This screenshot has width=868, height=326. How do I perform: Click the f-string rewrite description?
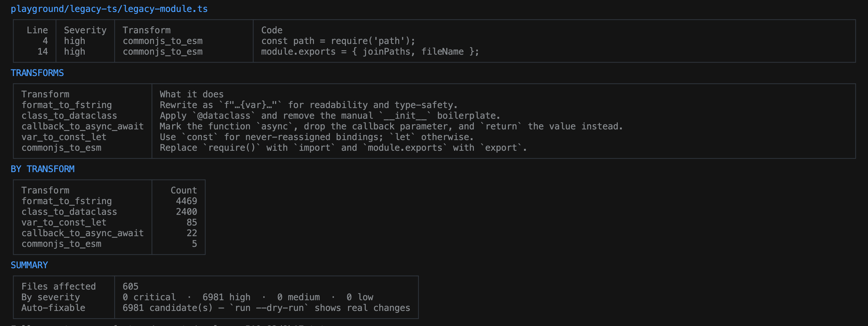pyautogui.click(x=309, y=105)
